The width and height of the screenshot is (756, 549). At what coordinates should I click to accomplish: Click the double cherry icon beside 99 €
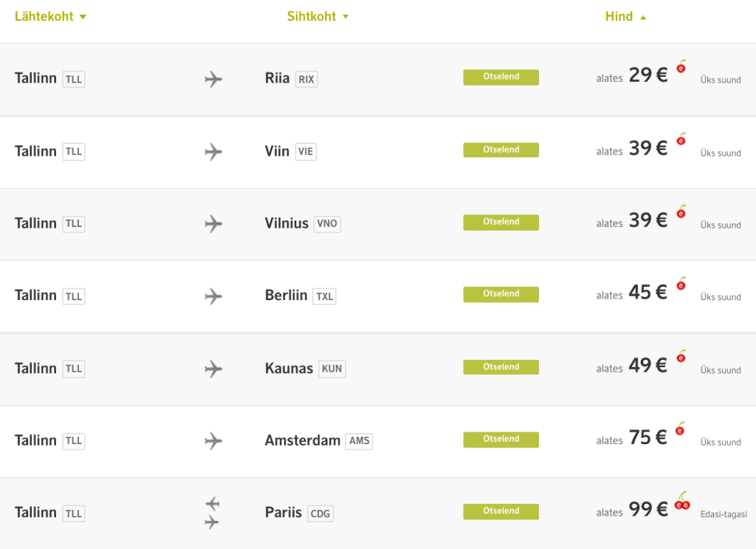[682, 502]
